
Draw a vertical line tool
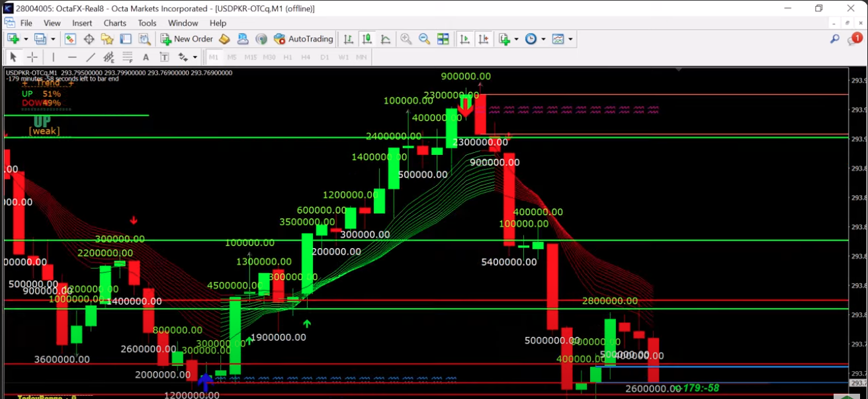point(54,57)
